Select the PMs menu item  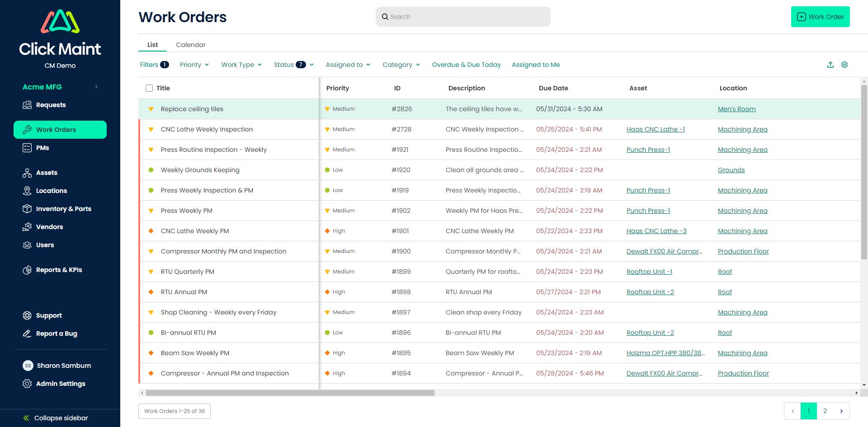click(x=42, y=148)
